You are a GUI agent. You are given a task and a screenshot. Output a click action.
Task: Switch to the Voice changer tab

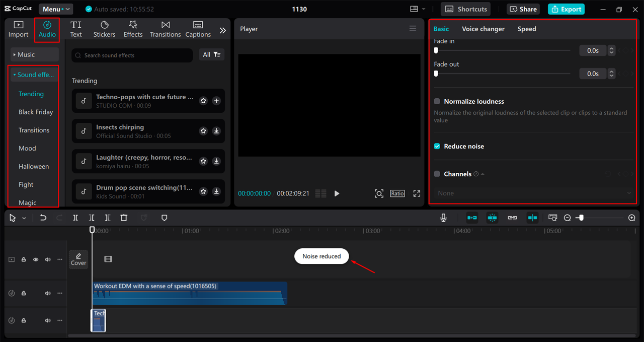(483, 29)
